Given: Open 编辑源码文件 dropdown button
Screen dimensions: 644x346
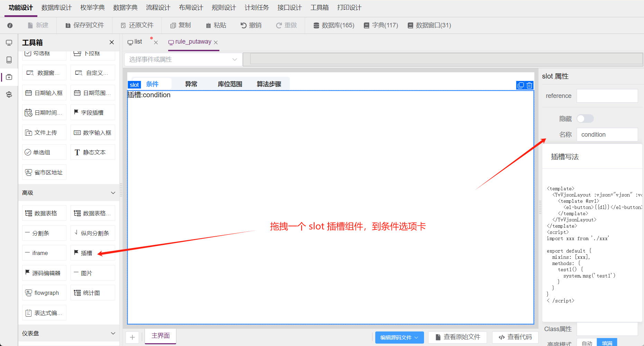Looking at the screenshot, I should tap(399, 337).
